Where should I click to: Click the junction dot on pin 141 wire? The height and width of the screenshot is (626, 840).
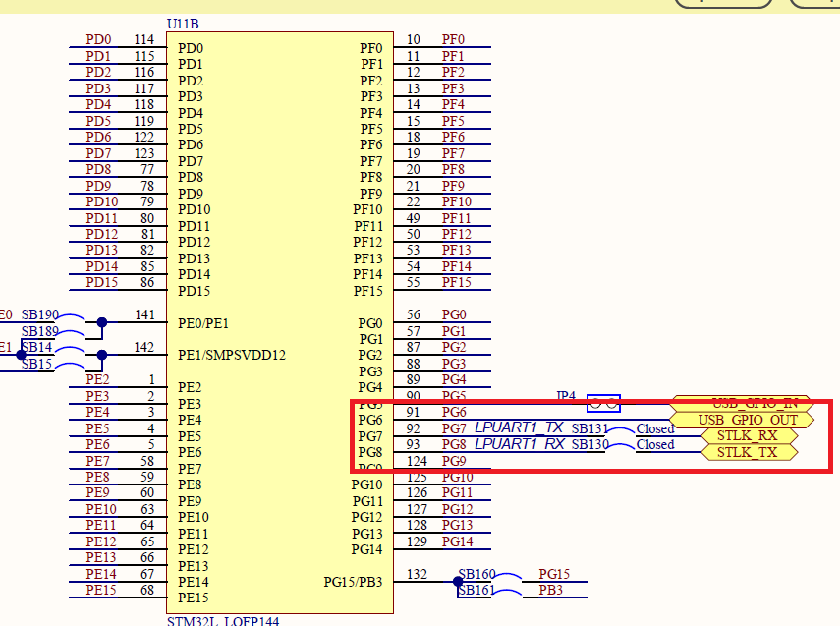coord(102,322)
